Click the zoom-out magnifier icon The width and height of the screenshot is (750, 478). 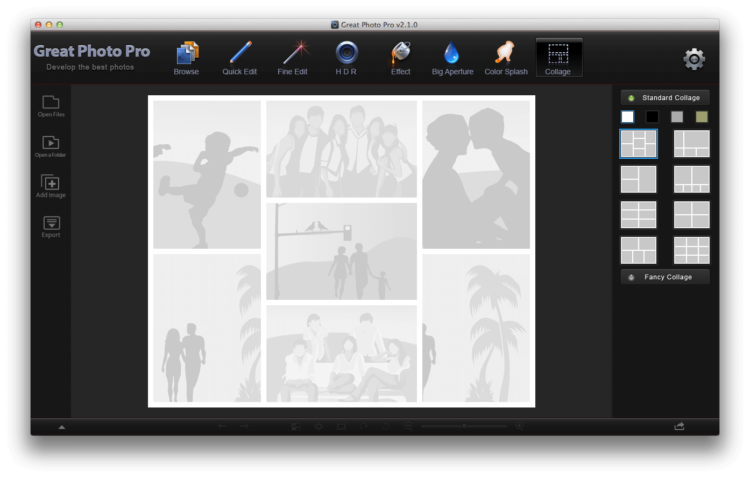tap(408, 426)
